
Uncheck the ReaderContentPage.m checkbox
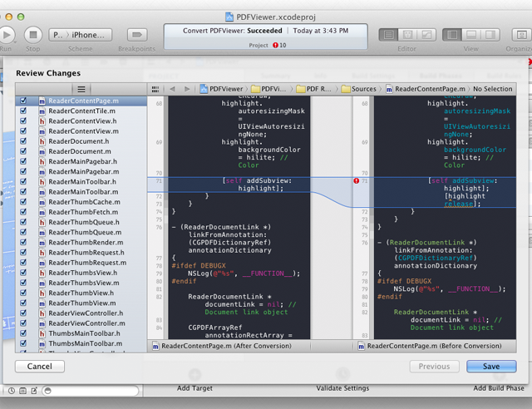tap(23, 101)
